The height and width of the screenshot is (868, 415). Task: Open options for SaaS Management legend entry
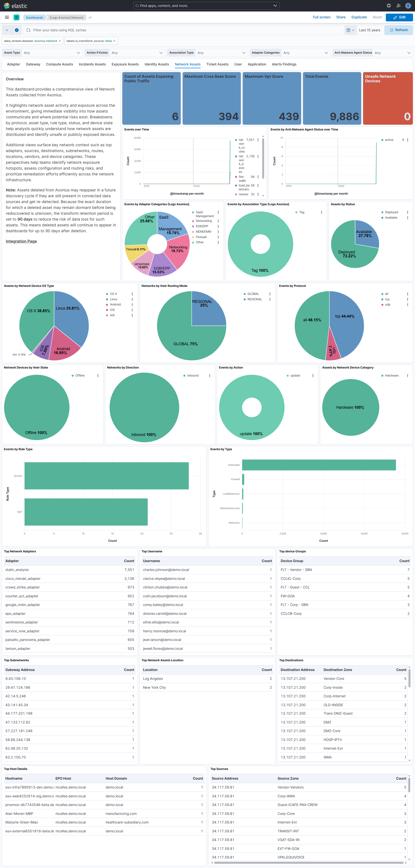point(218,212)
